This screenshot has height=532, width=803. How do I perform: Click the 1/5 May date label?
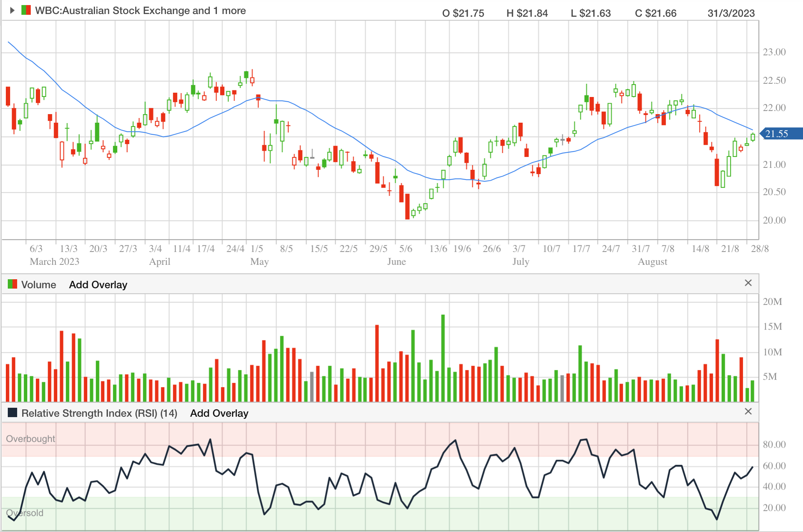[257, 249]
